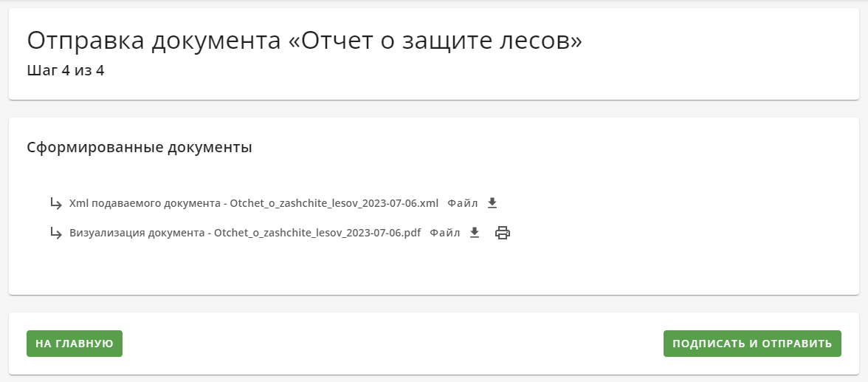The width and height of the screenshot is (868, 382).
Task: Click the Файл label in the pdf row
Action: (444, 233)
